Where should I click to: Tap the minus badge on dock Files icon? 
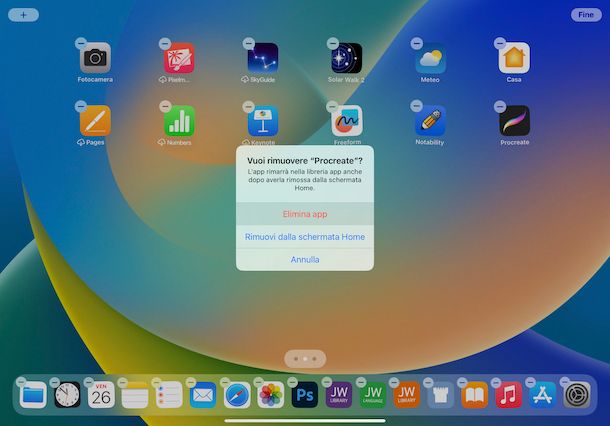(21, 382)
